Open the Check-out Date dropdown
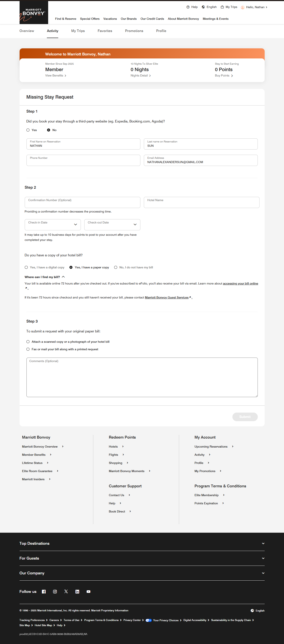Image resolution: width=284 pixels, height=644 pixels. point(112,225)
